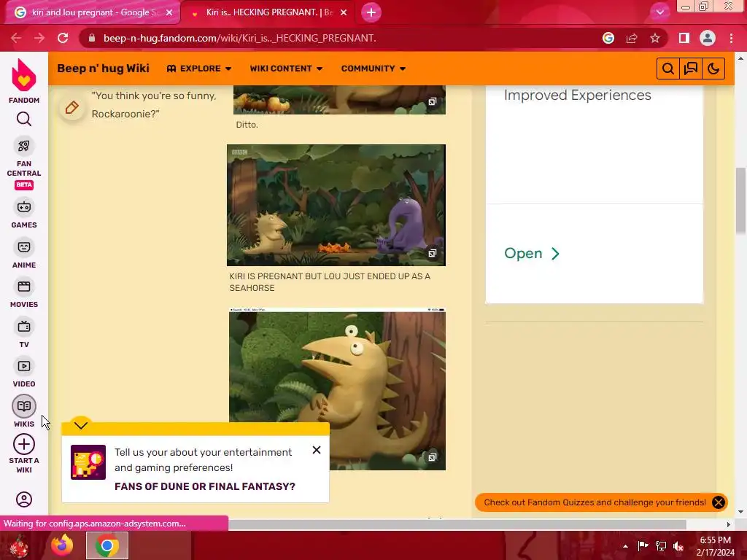Expand the Community dropdown
The width and height of the screenshot is (747, 560).
click(373, 69)
